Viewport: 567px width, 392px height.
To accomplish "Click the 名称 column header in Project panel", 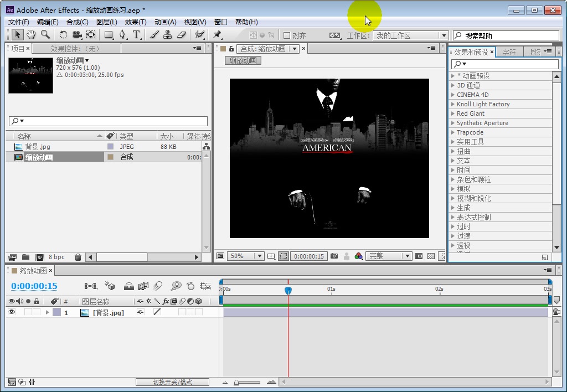I will [24, 136].
